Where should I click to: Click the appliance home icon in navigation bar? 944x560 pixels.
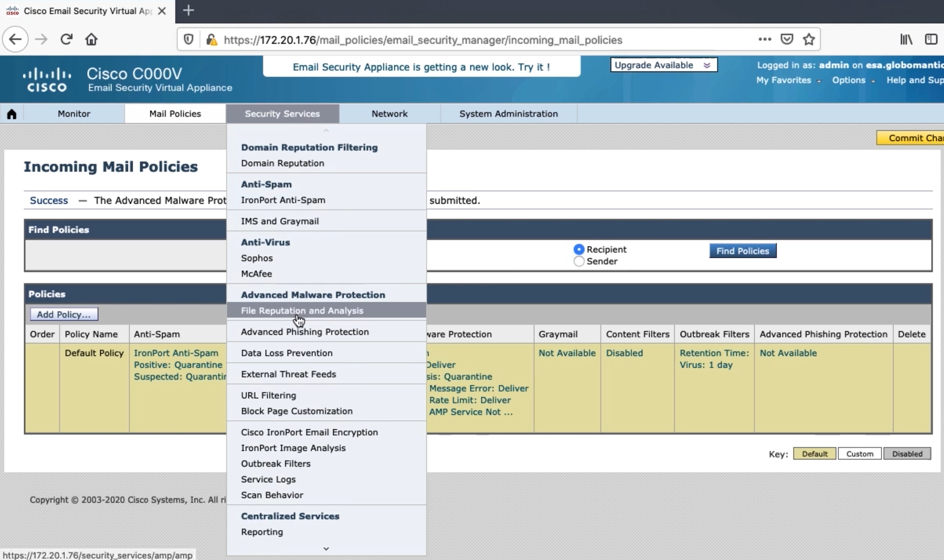point(12,114)
